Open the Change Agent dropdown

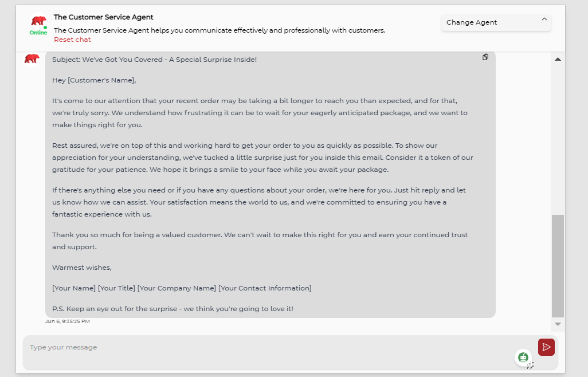click(x=496, y=22)
